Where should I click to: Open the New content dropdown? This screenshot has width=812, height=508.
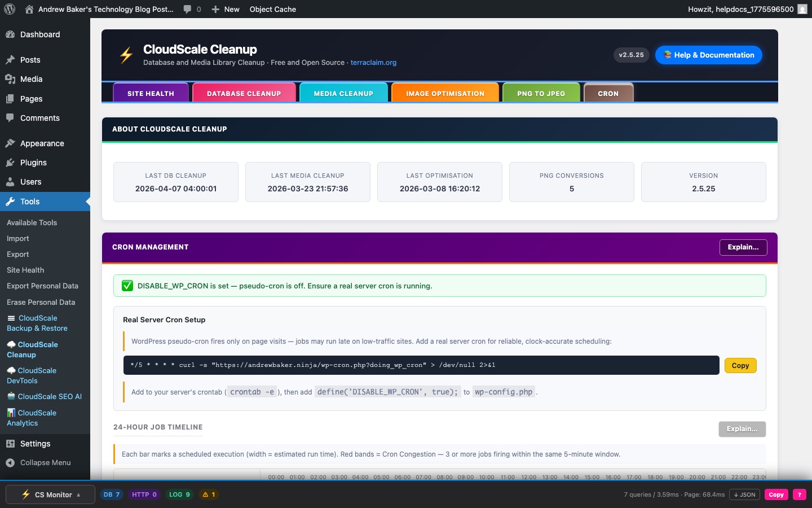(x=225, y=9)
